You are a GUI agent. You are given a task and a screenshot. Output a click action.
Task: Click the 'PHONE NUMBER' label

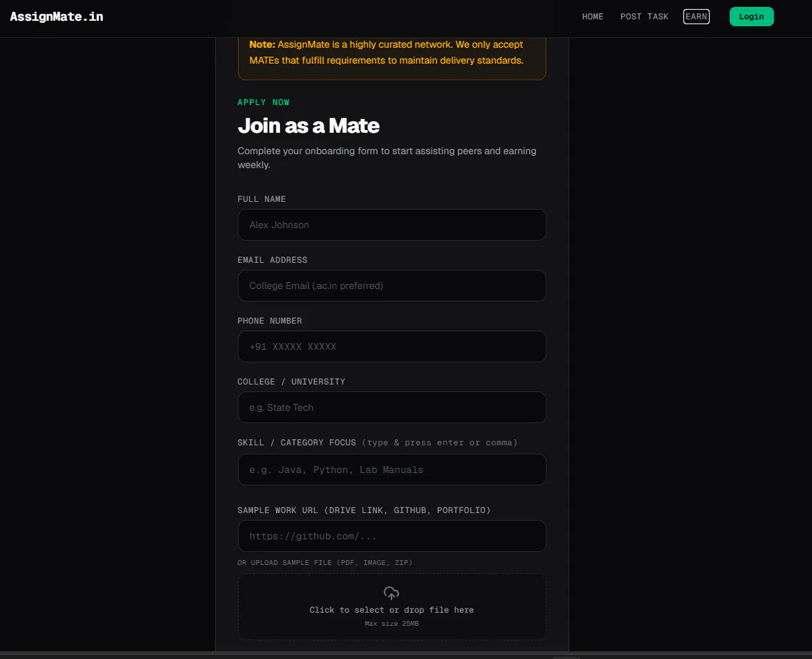pyautogui.click(x=270, y=321)
